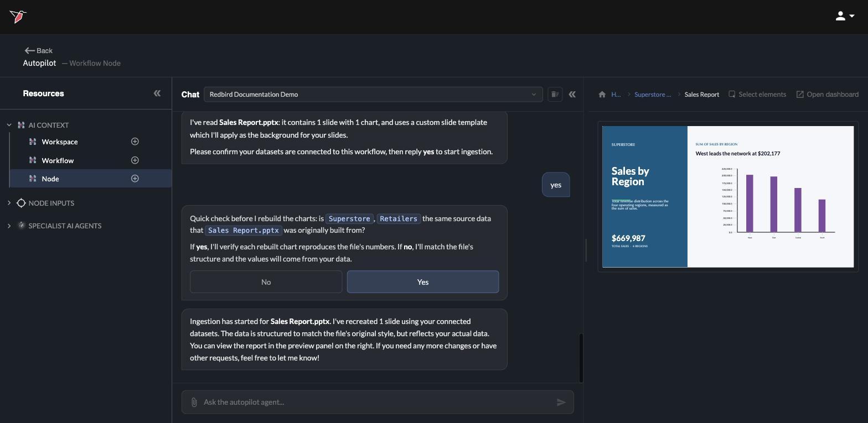868x423 pixels.
Task: Select the Workflow context item
Action: (58, 160)
